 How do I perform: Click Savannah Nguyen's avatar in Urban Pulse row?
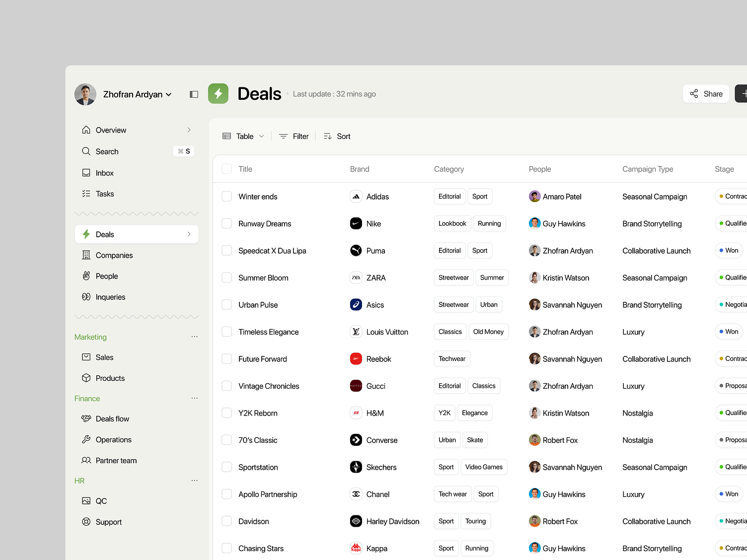(x=534, y=305)
